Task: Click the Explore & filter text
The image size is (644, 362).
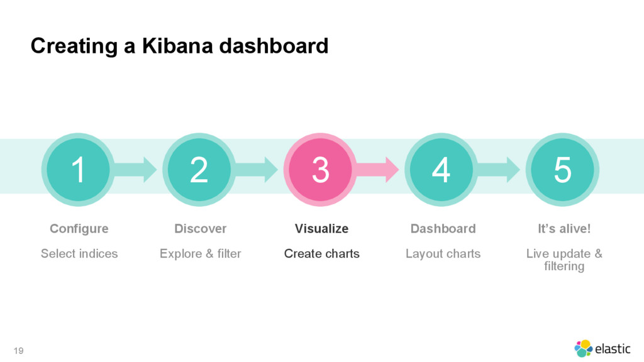Action: [x=201, y=254]
